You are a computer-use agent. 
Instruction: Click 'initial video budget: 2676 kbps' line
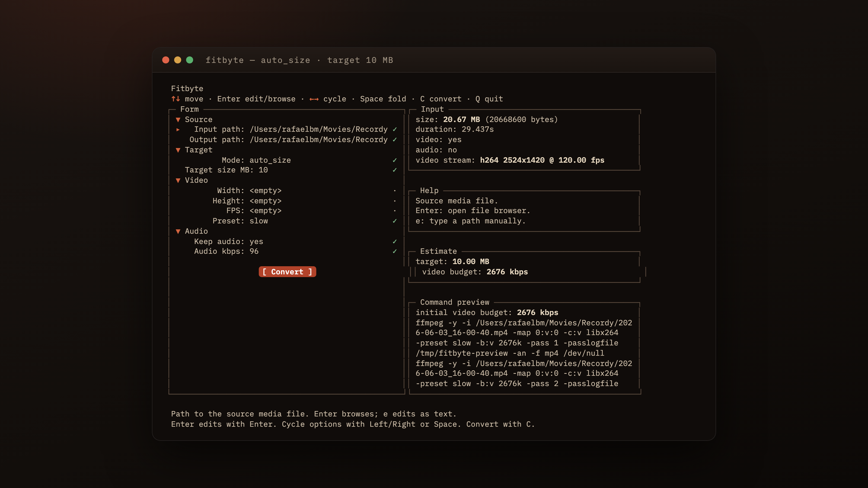coord(487,313)
